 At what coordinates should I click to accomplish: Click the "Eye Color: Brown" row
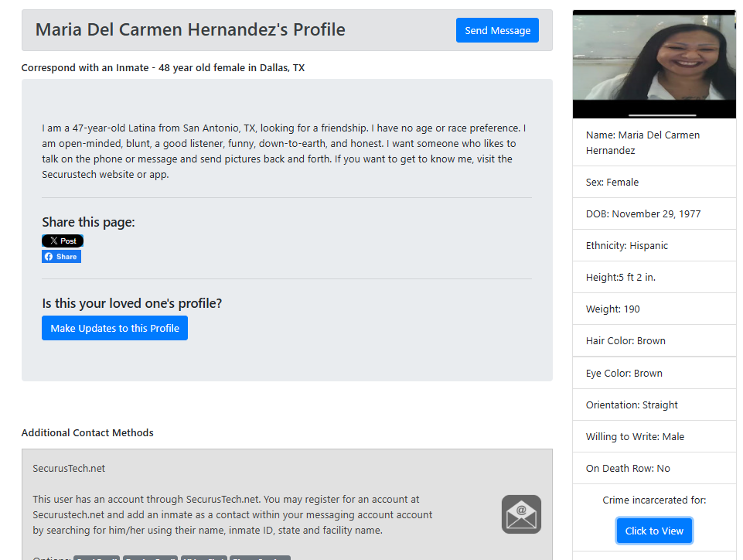pyautogui.click(x=654, y=373)
